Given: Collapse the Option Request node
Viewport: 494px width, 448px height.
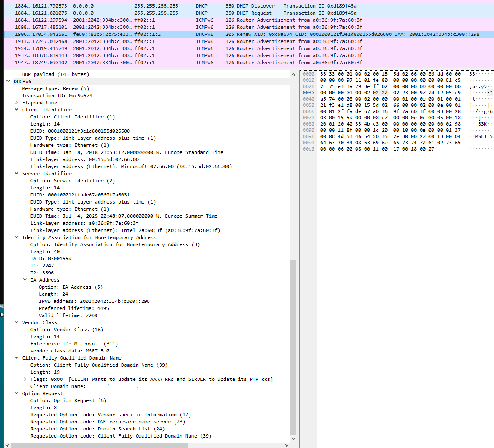Looking at the screenshot, I should [17, 393].
